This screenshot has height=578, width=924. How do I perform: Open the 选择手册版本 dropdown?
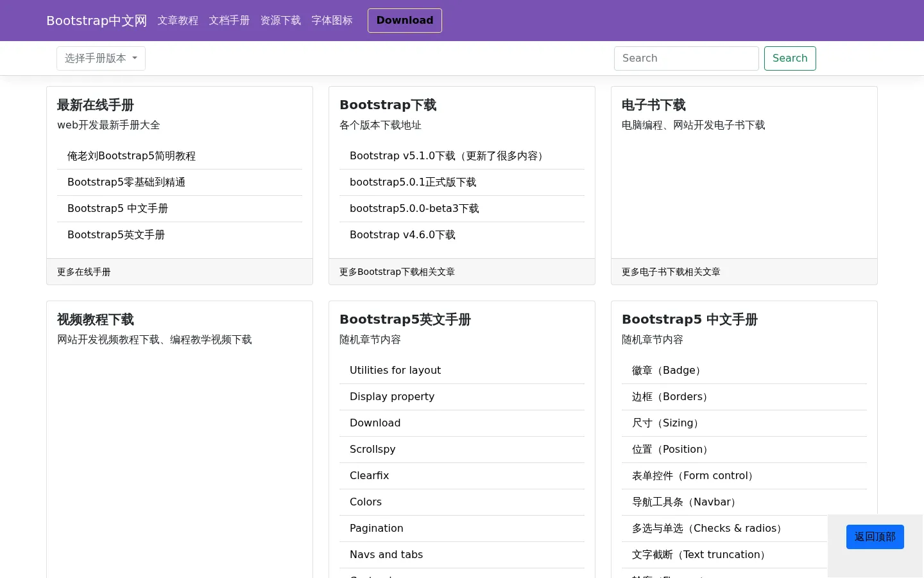tap(101, 58)
